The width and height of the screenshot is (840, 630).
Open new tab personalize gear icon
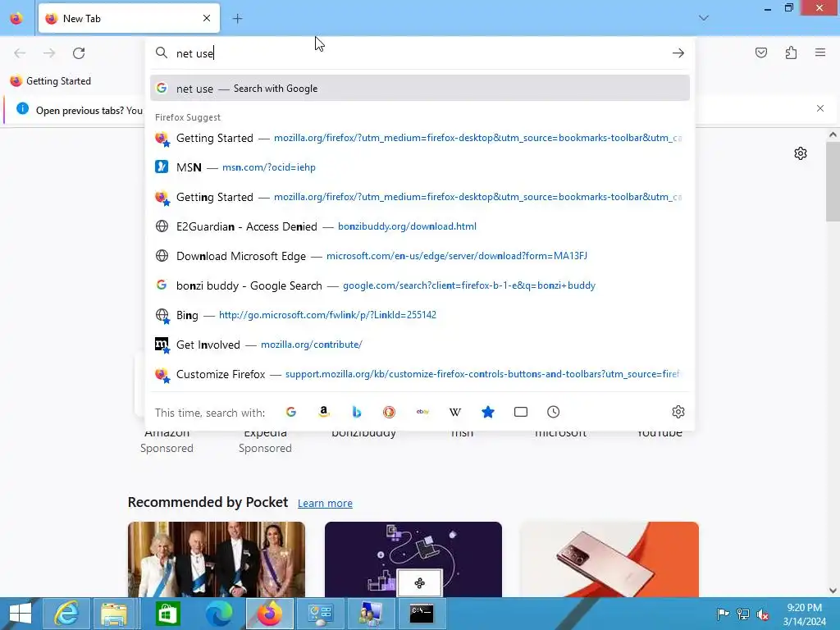point(801,153)
